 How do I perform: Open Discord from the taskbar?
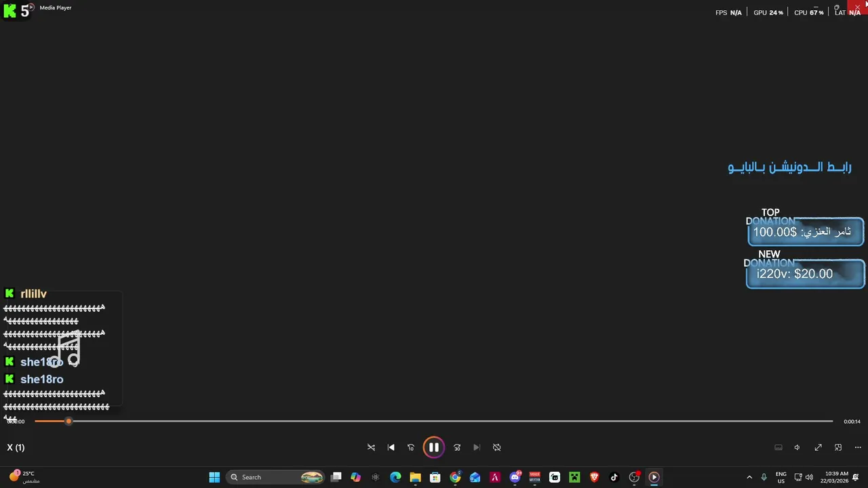(515, 477)
